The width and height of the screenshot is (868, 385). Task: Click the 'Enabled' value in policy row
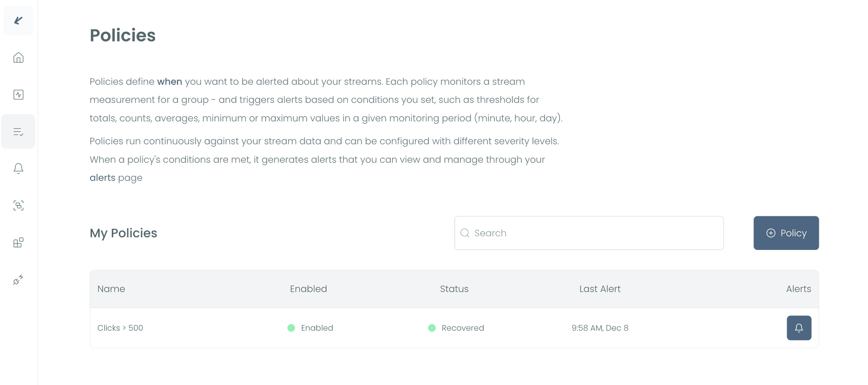(x=317, y=328)
